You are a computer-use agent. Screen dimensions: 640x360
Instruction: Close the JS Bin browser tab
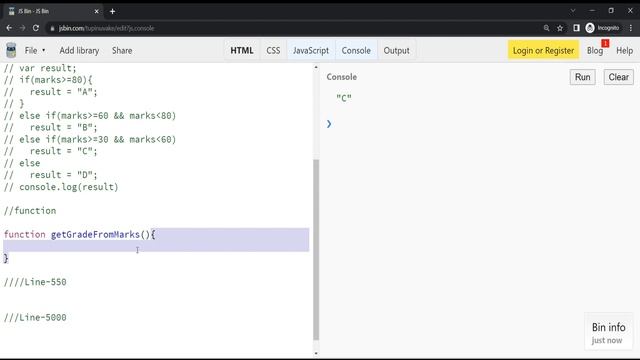[x=97, y=11]
